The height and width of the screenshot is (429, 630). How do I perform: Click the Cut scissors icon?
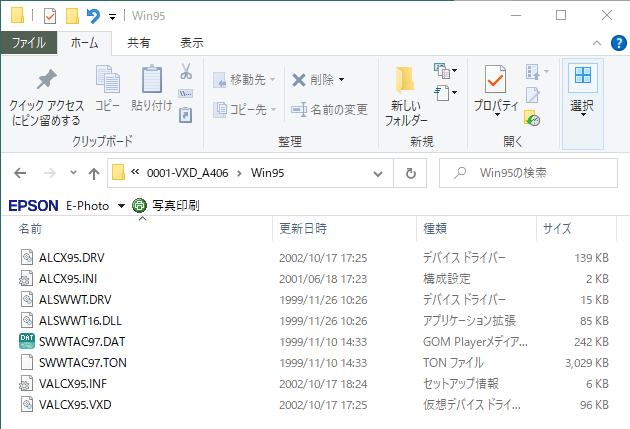186,72
